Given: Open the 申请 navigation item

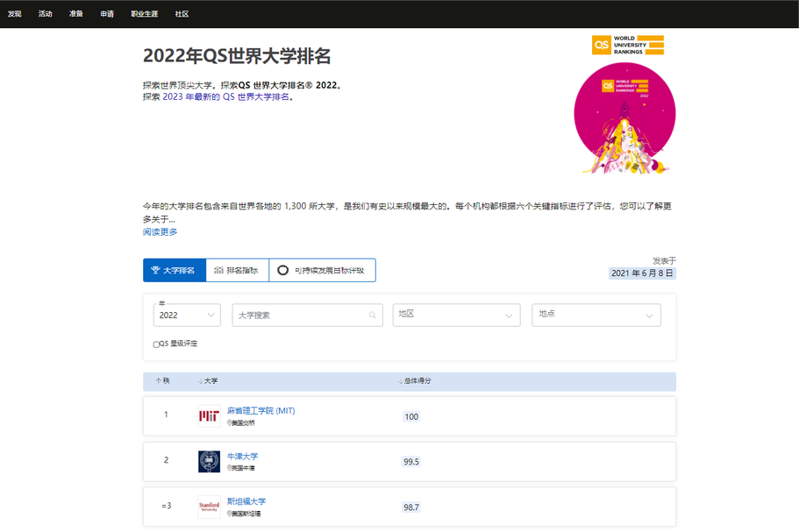Looking at the screenshot, I should tap(107, 14).
